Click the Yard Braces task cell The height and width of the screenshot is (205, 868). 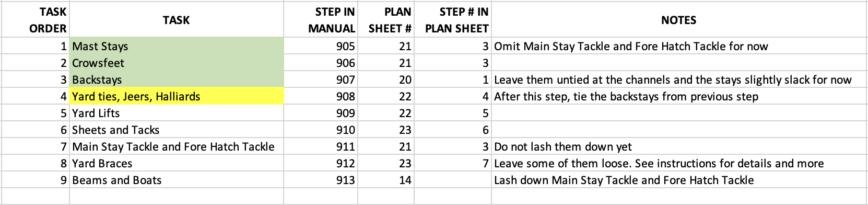[x=177, y=163]
